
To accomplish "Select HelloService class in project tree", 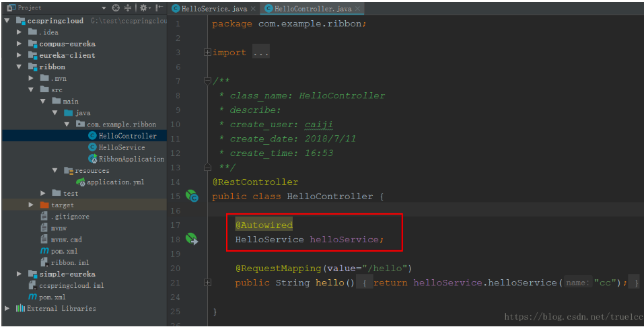I will point(122,147).
